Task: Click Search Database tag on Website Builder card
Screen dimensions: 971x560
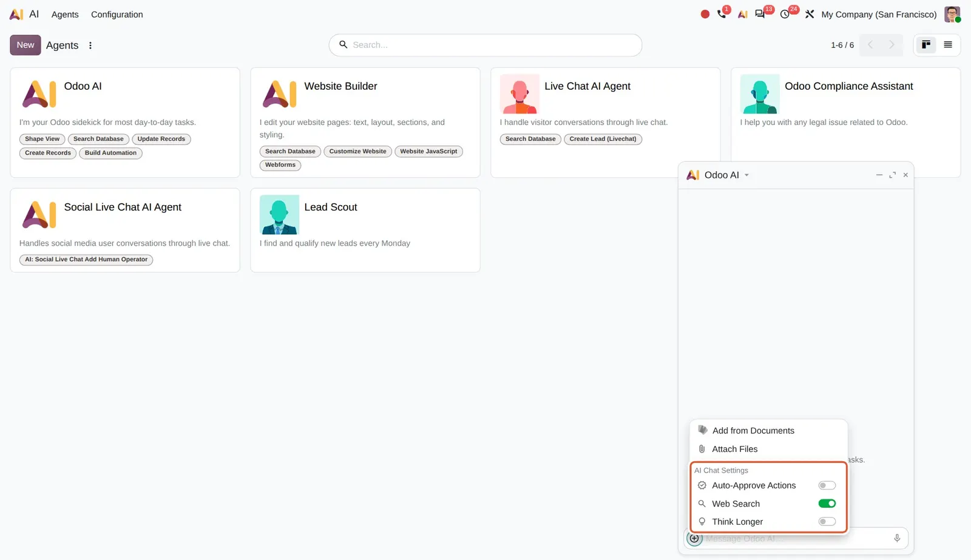Action: point(290,151)
